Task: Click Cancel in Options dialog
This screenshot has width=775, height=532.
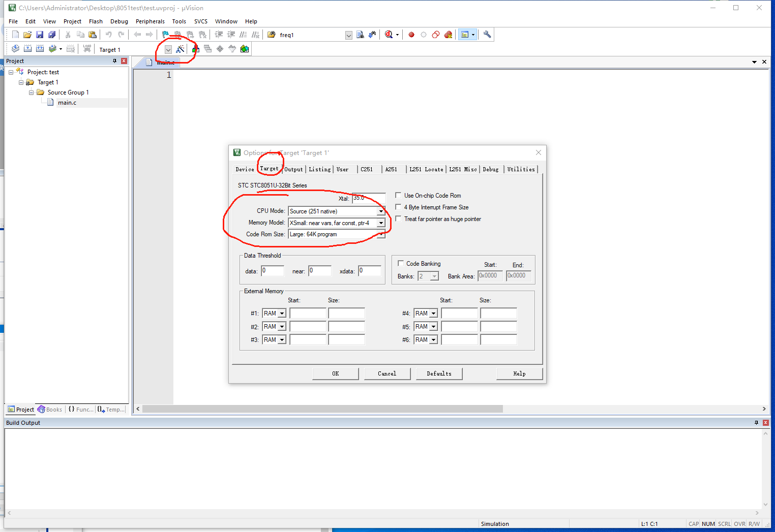Action: [387, 373]
